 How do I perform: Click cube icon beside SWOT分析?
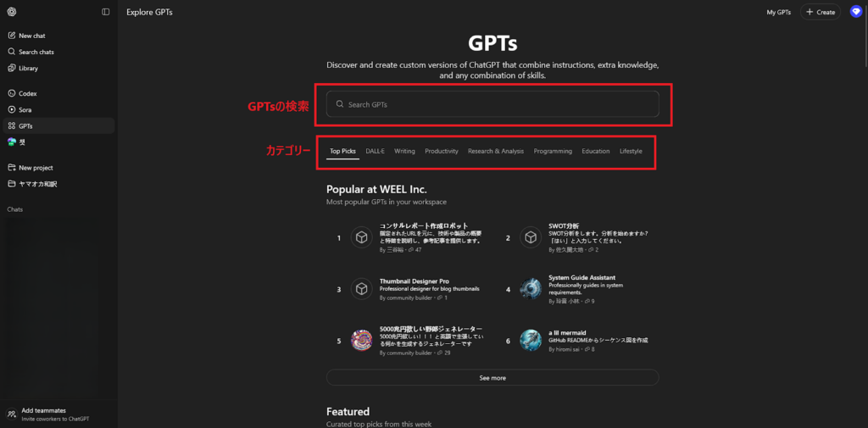pos(531,238)
